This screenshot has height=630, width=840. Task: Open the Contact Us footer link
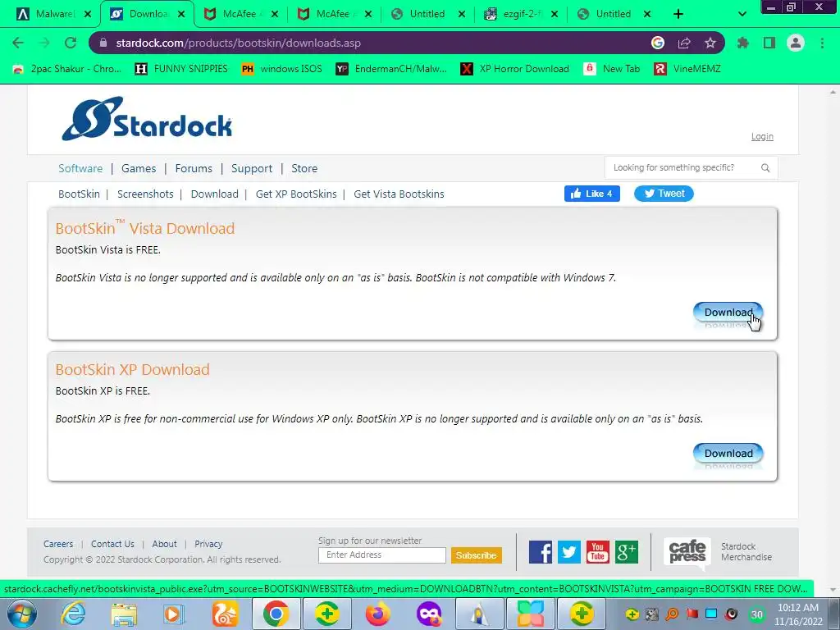(x=112, y=544)
